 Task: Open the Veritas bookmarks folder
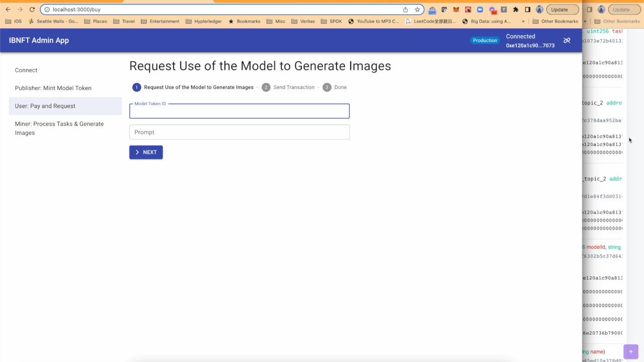click(303, 21)
